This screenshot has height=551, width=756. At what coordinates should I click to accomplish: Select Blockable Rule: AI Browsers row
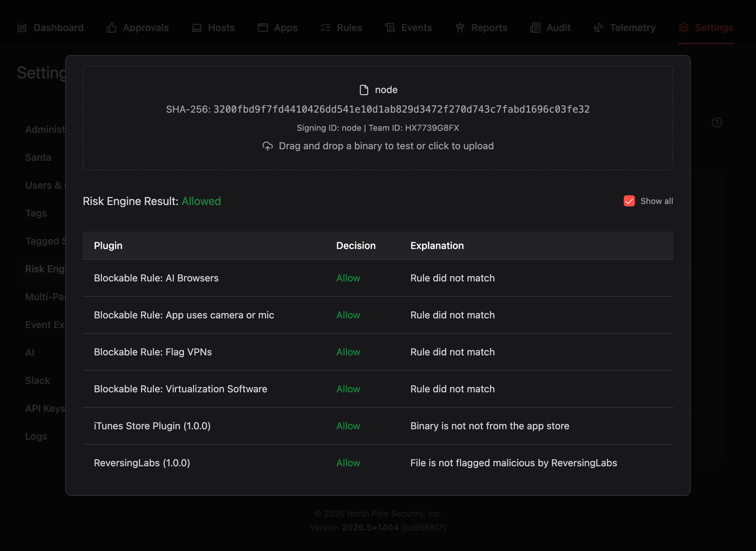pos(378,278)
